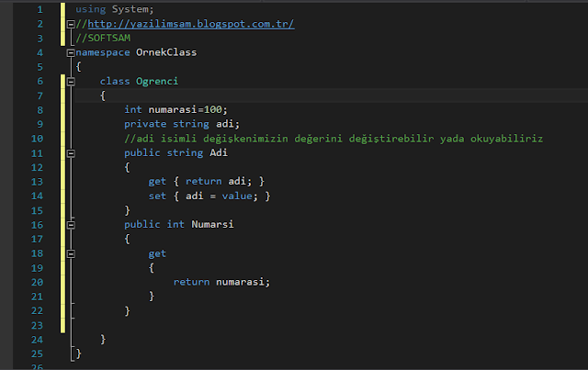Click the closing brace on line 25
The height and width of the screenshot is (370, 588).
click(78, 353)
